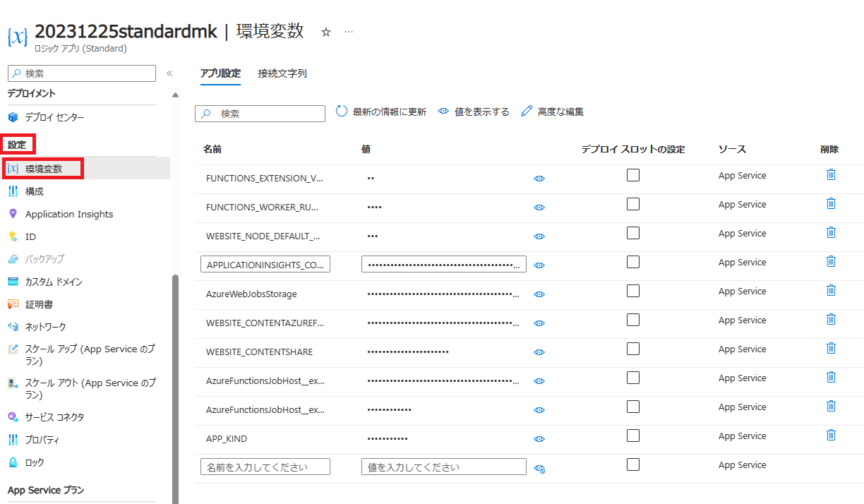Show value of AzureWebJobsStorage row

539,294
